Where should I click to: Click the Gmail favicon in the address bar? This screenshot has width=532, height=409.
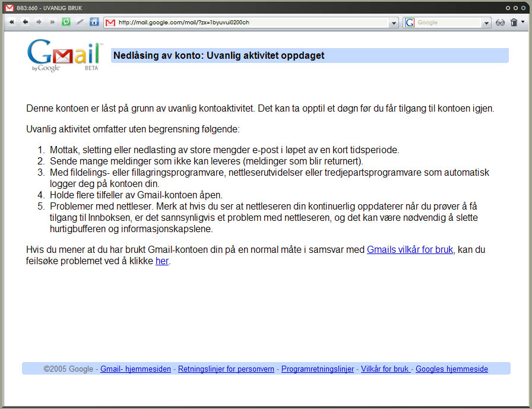(x=110, y=23)
